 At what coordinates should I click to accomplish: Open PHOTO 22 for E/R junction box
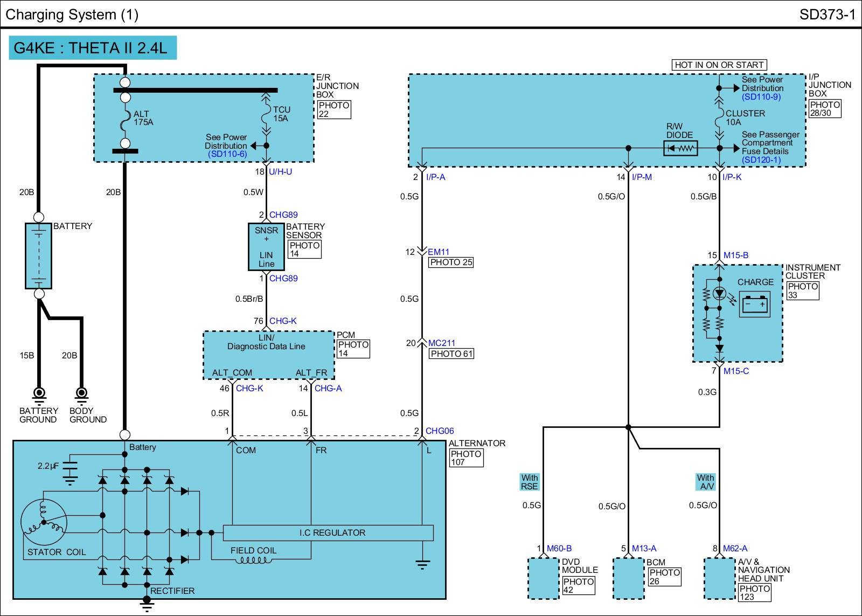334,109
